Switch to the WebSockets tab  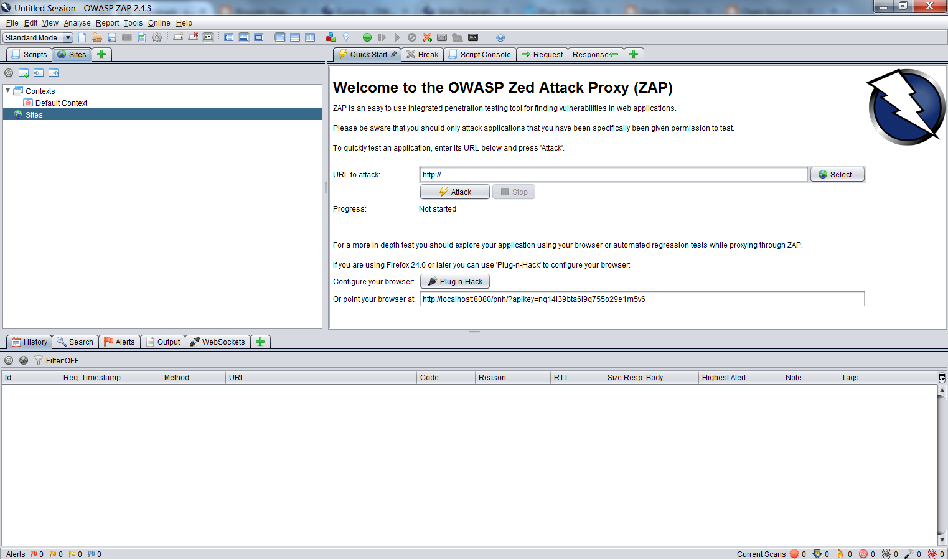pyautogui.click(x=218, y=342)
